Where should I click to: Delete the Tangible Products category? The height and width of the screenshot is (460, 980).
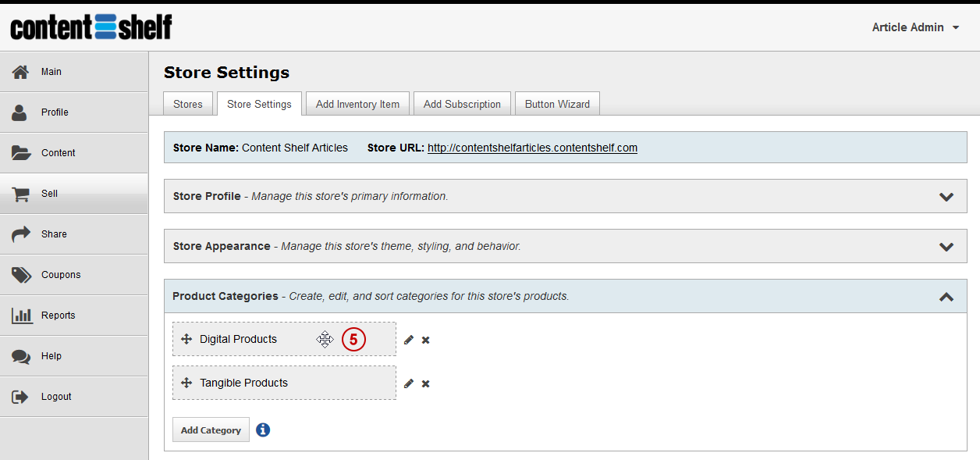coord(426,383)
